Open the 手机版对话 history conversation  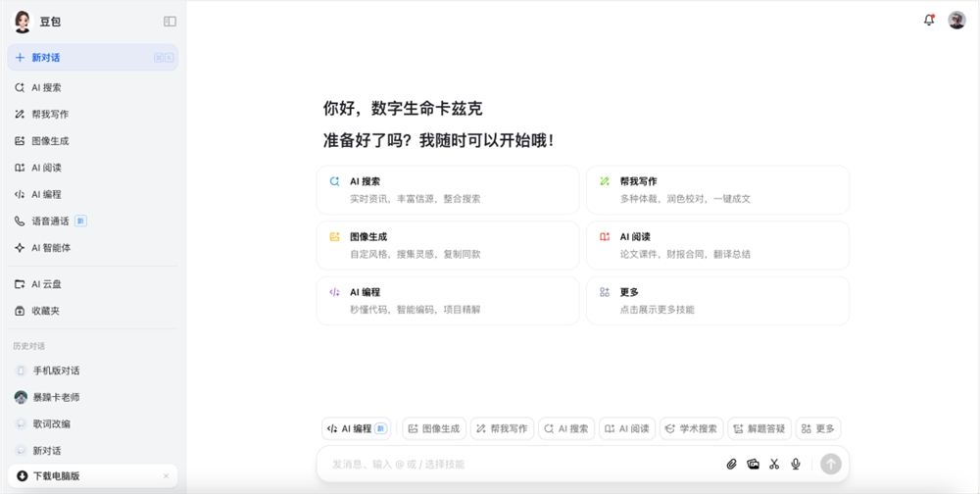92,370
